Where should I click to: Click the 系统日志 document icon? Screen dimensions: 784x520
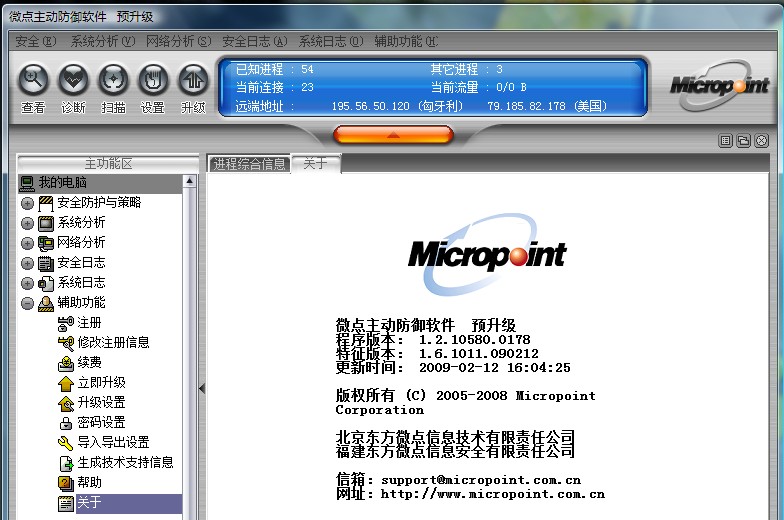click(46, 284)
